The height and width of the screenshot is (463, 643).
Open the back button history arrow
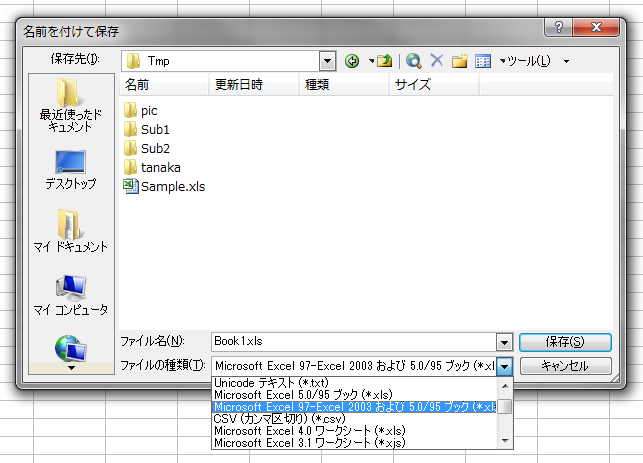point(371,61)
